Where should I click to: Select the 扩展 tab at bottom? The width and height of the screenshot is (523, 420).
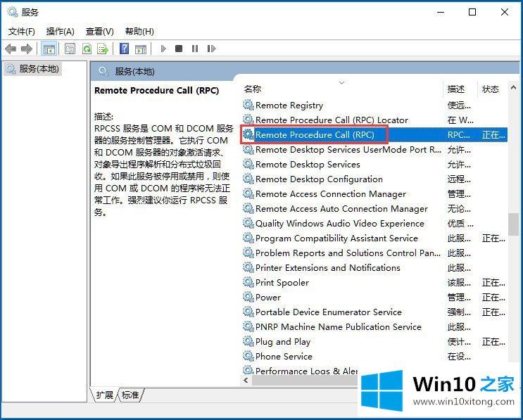tap(104, 395)
